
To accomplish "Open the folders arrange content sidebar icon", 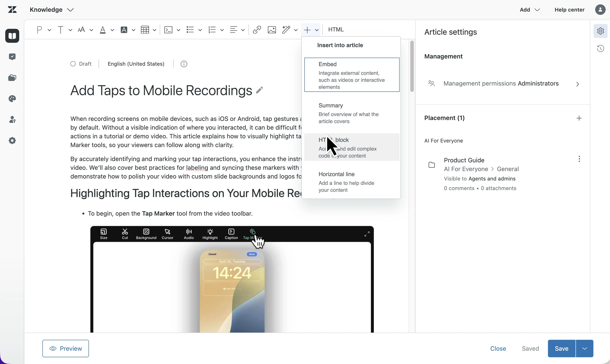I will (12, 78).
